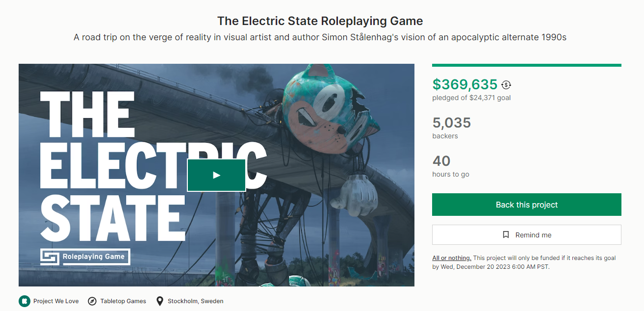644x311 pixels.
Task: Click the Project We Love badge icon
Action: 25,301
